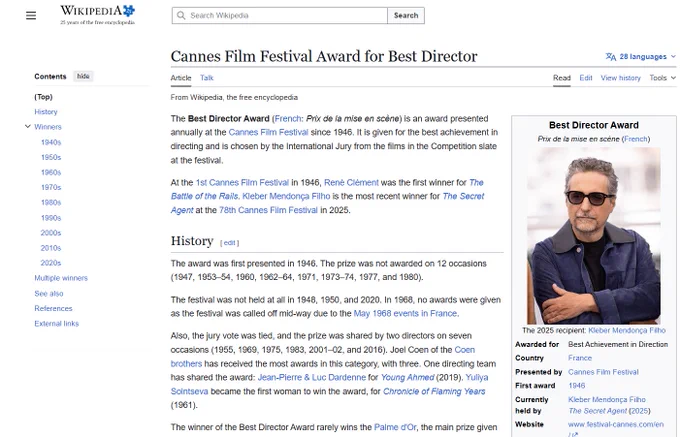This screenshot has width=680, height=437.
Task: Go to Winners in contents
Action: 48,127
